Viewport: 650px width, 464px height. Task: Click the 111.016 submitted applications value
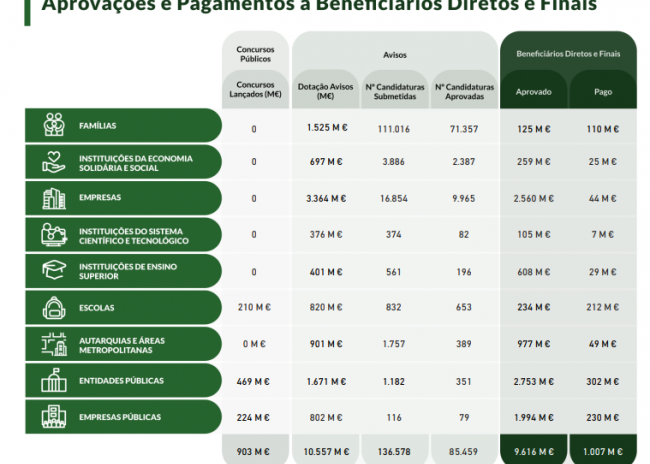pos(393,129)
